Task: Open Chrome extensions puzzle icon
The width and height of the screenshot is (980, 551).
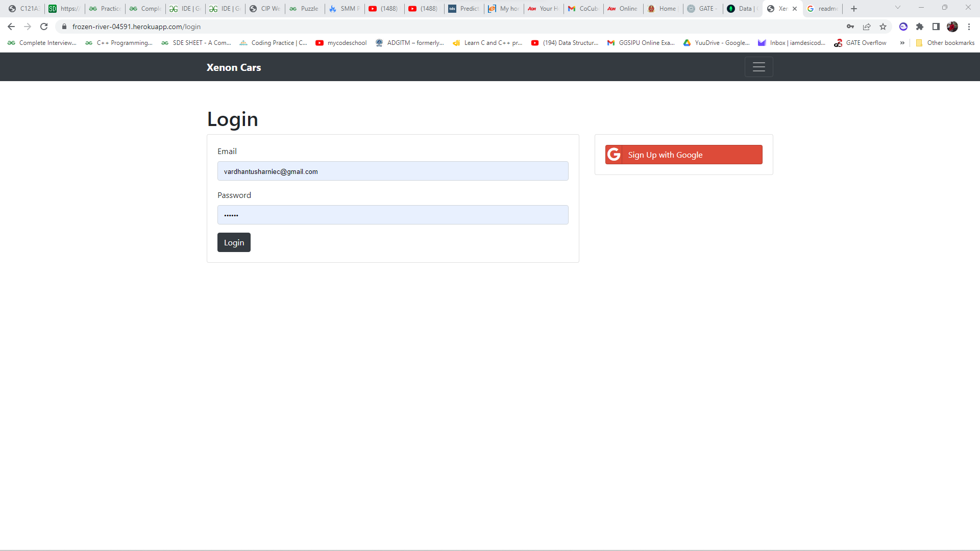Action: pos(920,27)
